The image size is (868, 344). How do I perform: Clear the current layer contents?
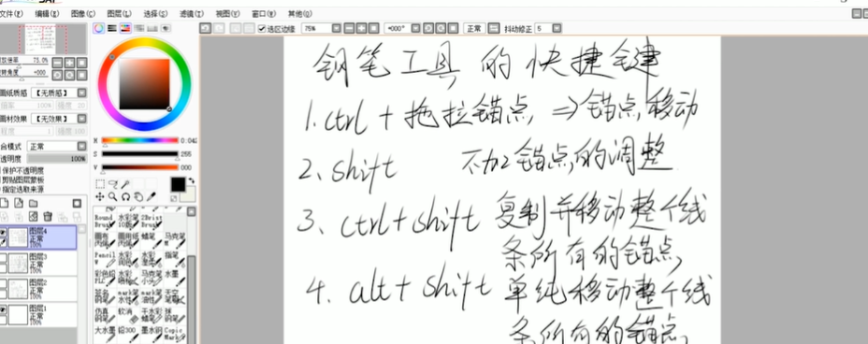pos(34,216)
